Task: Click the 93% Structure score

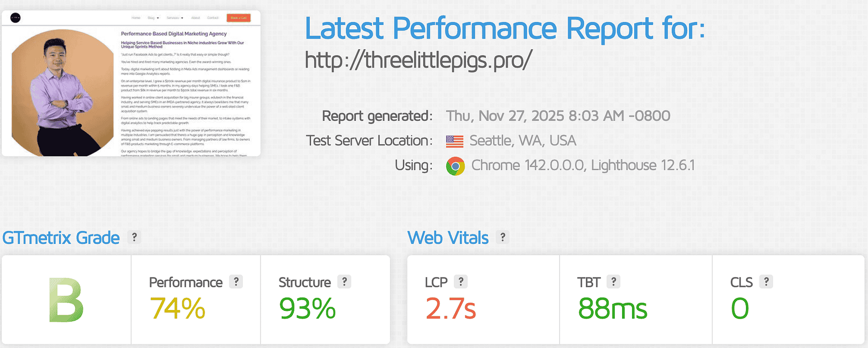Action: 307,309
